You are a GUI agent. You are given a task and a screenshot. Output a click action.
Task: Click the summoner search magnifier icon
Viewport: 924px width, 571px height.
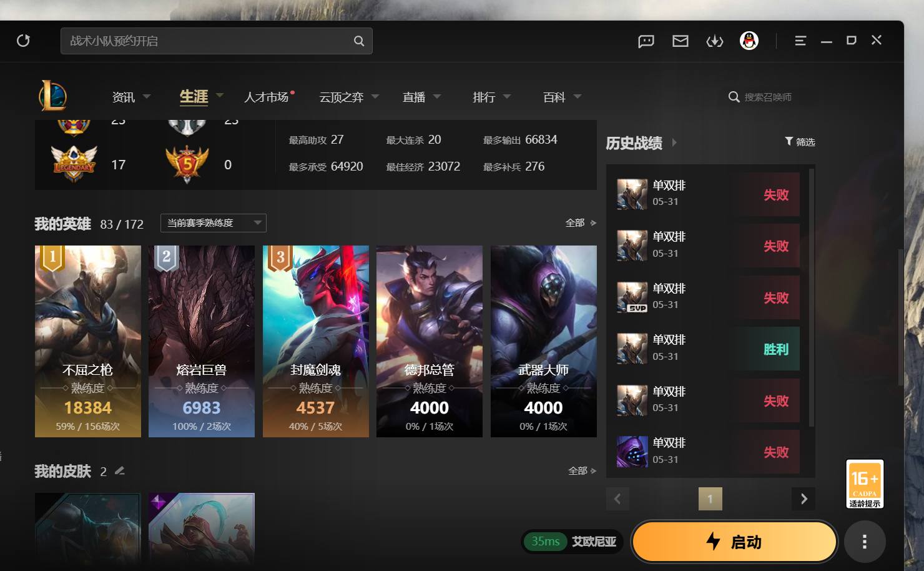(734, 97)
